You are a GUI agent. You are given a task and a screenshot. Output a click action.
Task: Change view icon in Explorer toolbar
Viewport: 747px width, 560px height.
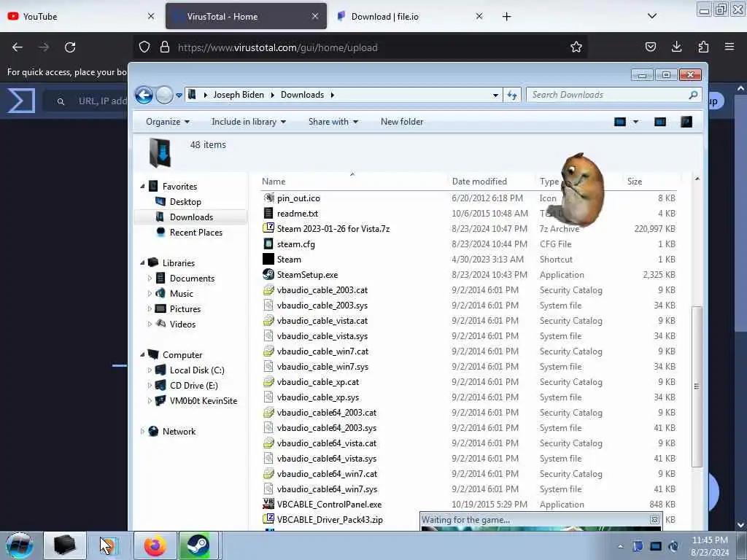coord(620,122)
